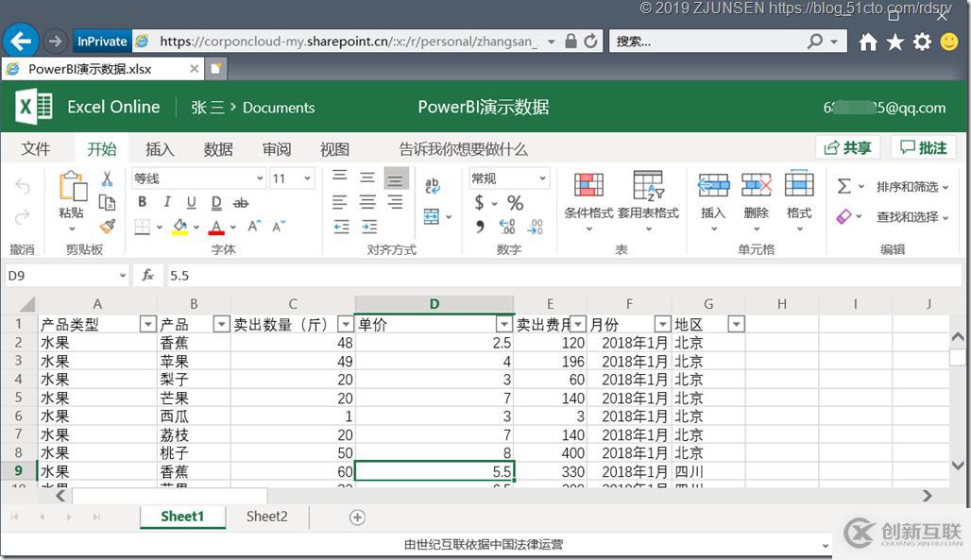The width and height of the screenshot is (971, 560).
Task: Click the Merge cells icon
Action: [x=432, y=216]
